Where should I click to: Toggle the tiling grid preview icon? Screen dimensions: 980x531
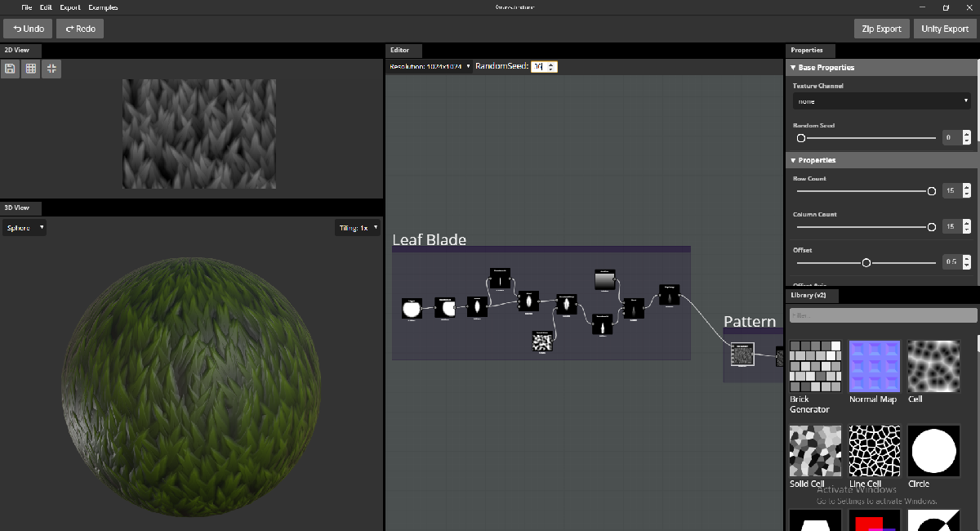[x=30, y=69]
